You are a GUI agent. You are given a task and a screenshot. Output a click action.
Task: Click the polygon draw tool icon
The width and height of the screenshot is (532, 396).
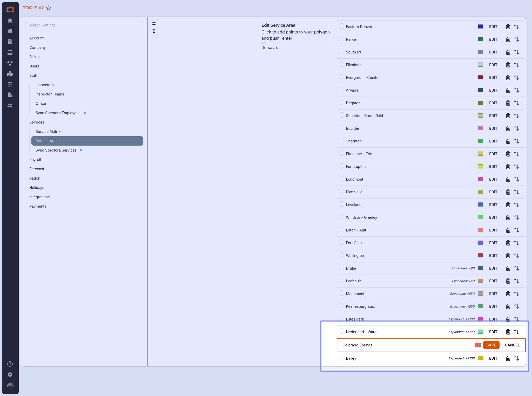pos(154,23)
